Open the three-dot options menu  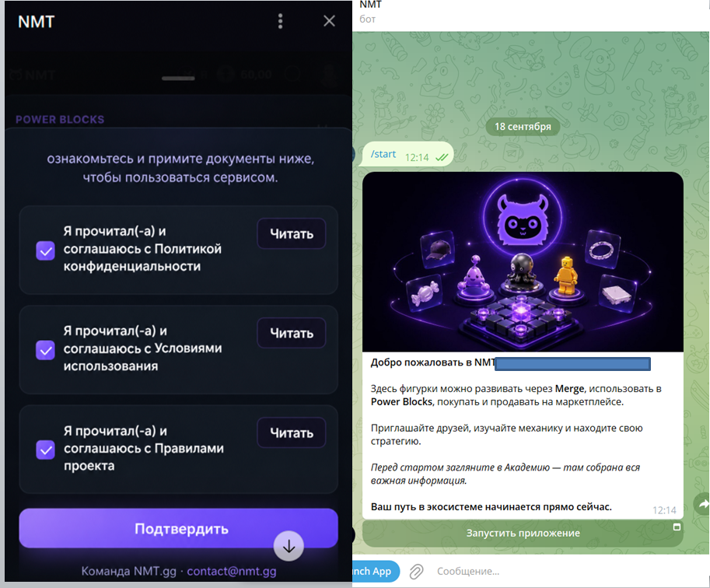pyautogui.click(x=280, y=21)
